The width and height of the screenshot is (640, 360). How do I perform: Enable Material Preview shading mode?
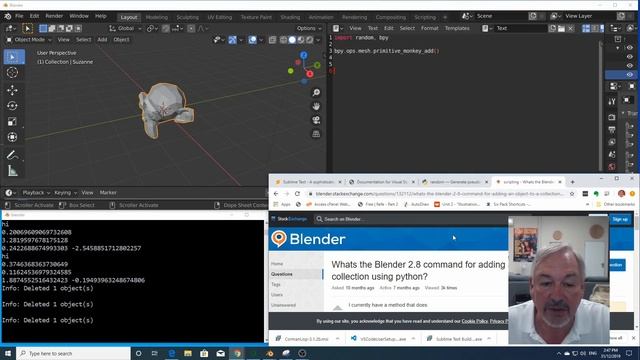click(301, 40)
